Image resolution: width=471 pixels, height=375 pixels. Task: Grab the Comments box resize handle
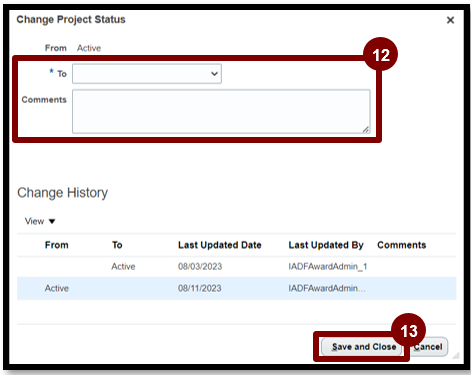(366, 129)
